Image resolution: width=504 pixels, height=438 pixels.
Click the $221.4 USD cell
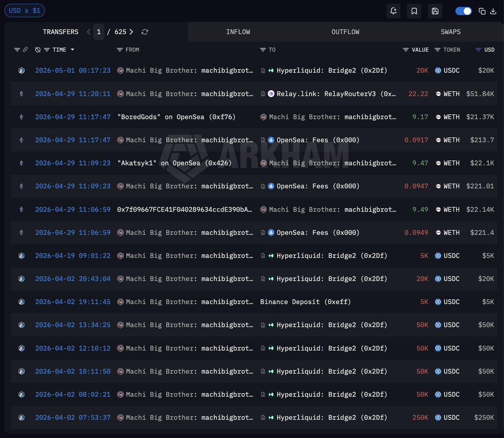(x=482, y=233)
